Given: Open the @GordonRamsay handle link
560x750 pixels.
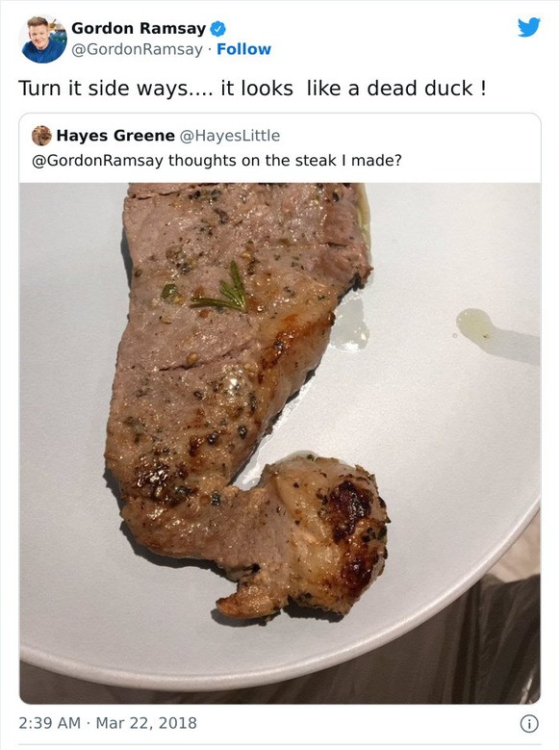Looking at the screenshot, I should (x=138, y=50).
